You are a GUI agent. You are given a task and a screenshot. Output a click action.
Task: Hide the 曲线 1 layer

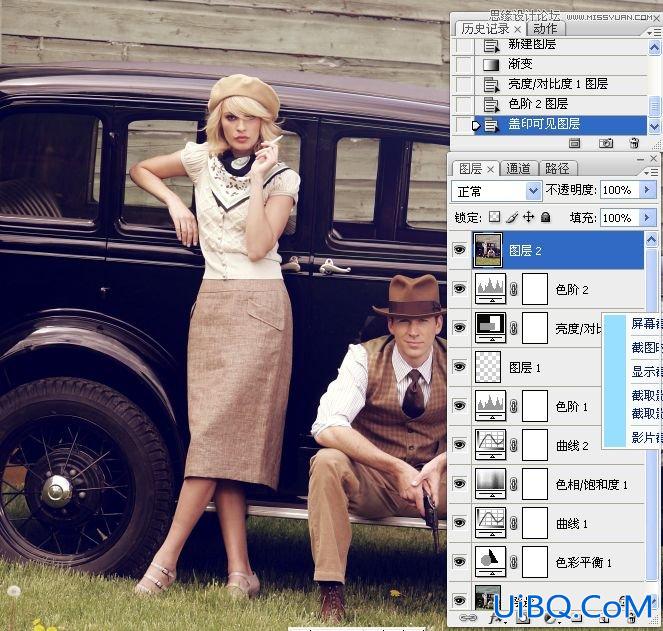coord(460,523)
